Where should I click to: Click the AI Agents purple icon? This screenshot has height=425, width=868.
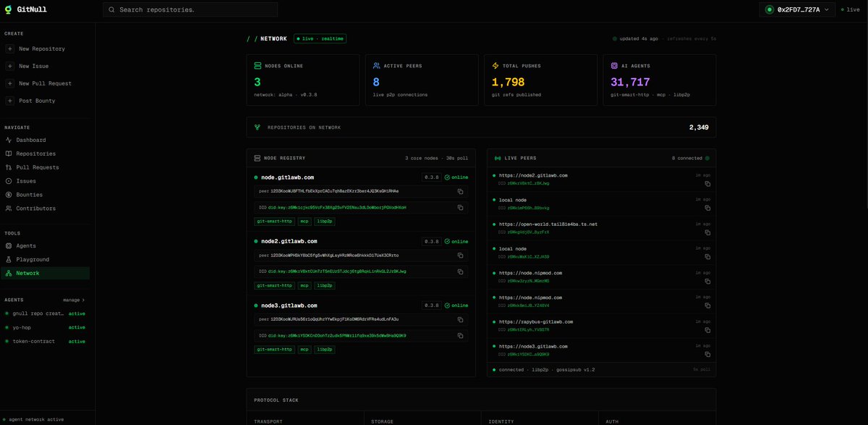point(614,66)
